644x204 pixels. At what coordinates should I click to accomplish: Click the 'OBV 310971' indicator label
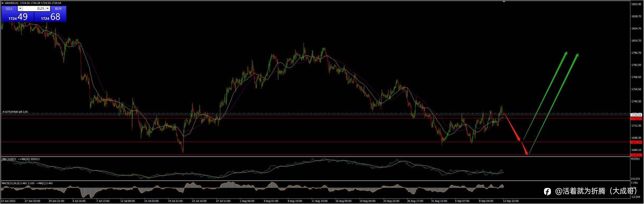[x=9, y=159]
